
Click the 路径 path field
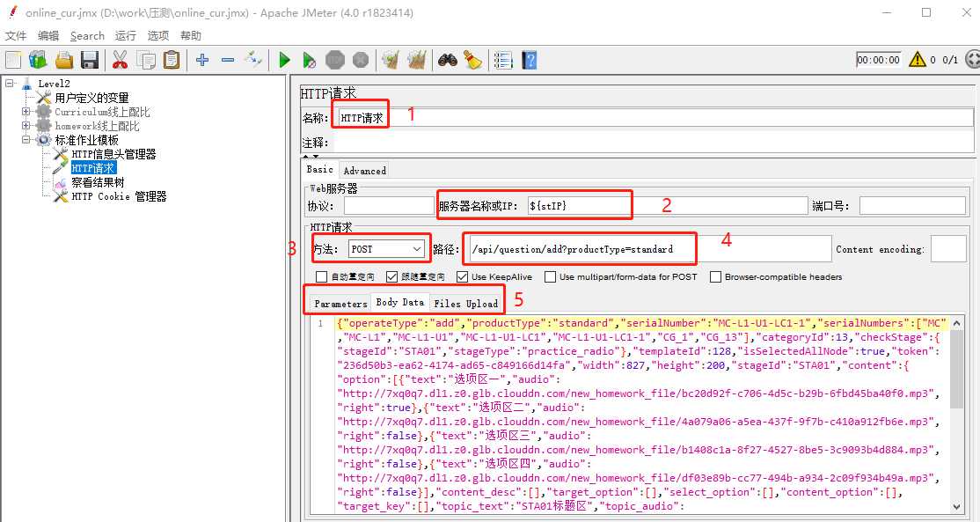pos(650,249)
